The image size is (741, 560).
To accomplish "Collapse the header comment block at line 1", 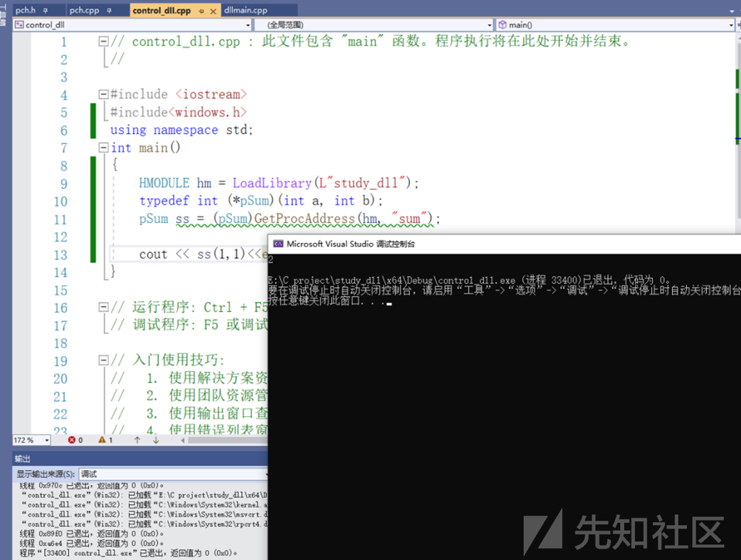I will [103, 41].
